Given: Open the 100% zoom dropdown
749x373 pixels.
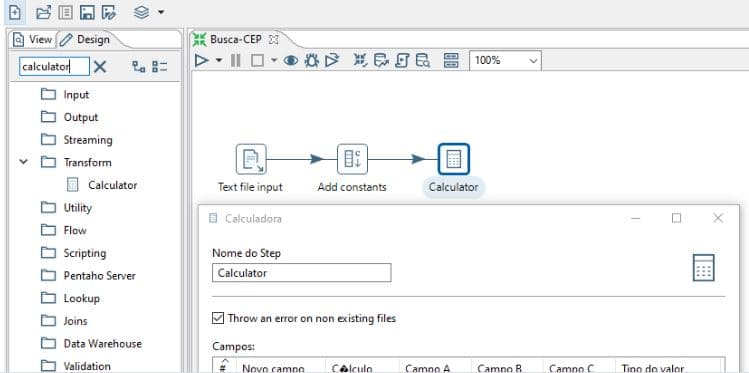Looking at the screenshot, I should pos(505,61).
